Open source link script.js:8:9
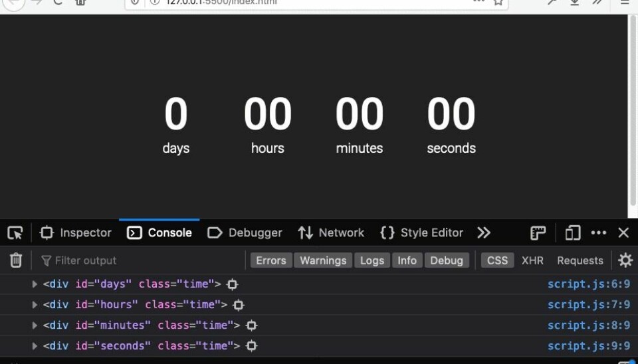 click(589, 325)
